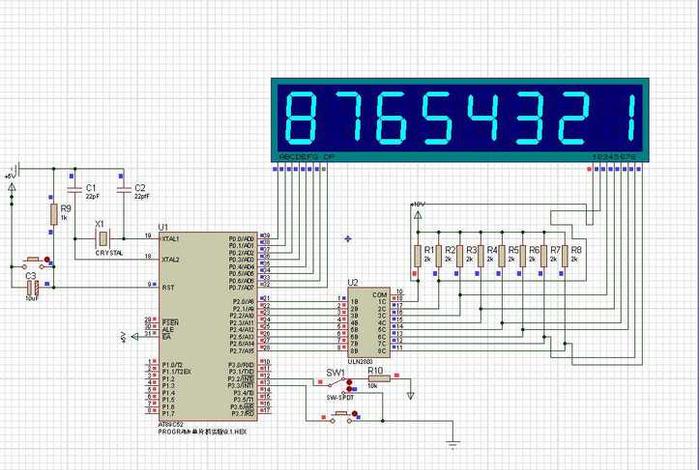Click the PROGRAM hex file text
This screenshot has width=700, height=470.
tap(203, 432)
